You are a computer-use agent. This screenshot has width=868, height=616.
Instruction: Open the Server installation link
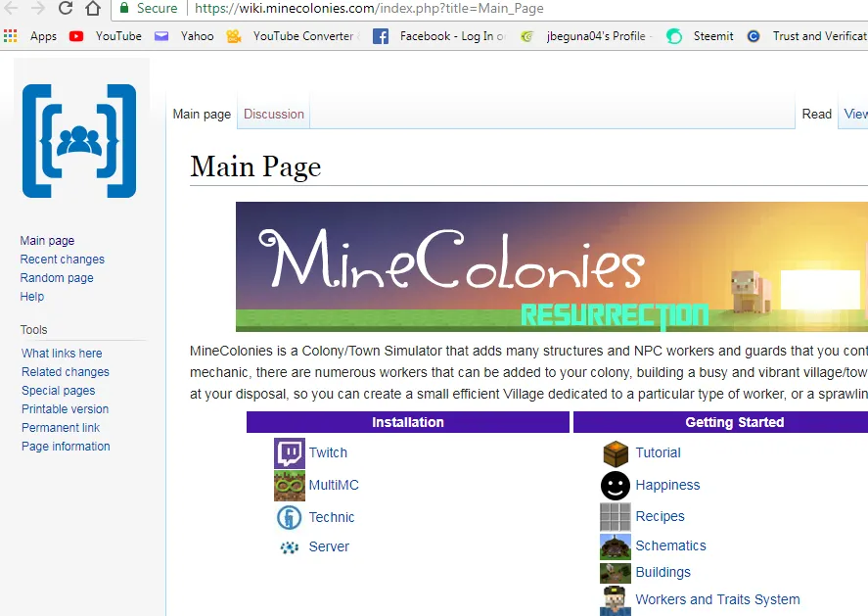[x=329, y=546]
